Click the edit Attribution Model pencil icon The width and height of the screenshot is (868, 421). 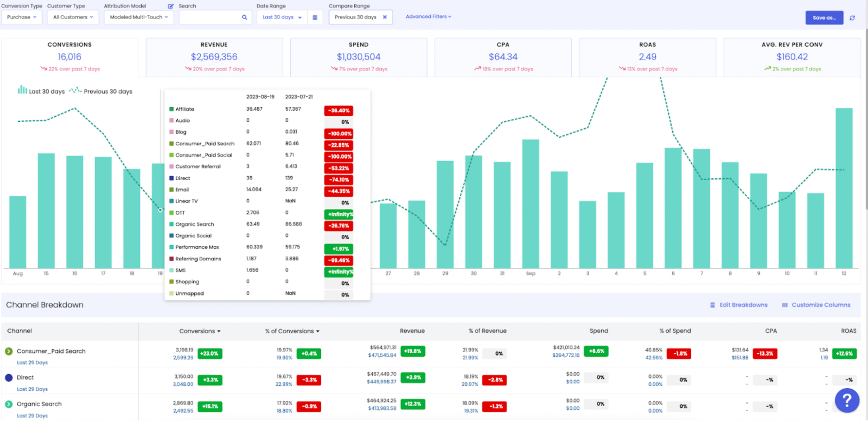coord(171,6)
